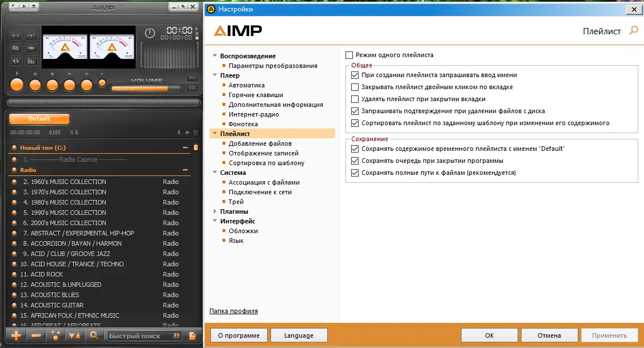Click the minus icon to remove tracks
Image resolution: width=644 pixels, height=348 pixels.
click(x=35, y=336)
